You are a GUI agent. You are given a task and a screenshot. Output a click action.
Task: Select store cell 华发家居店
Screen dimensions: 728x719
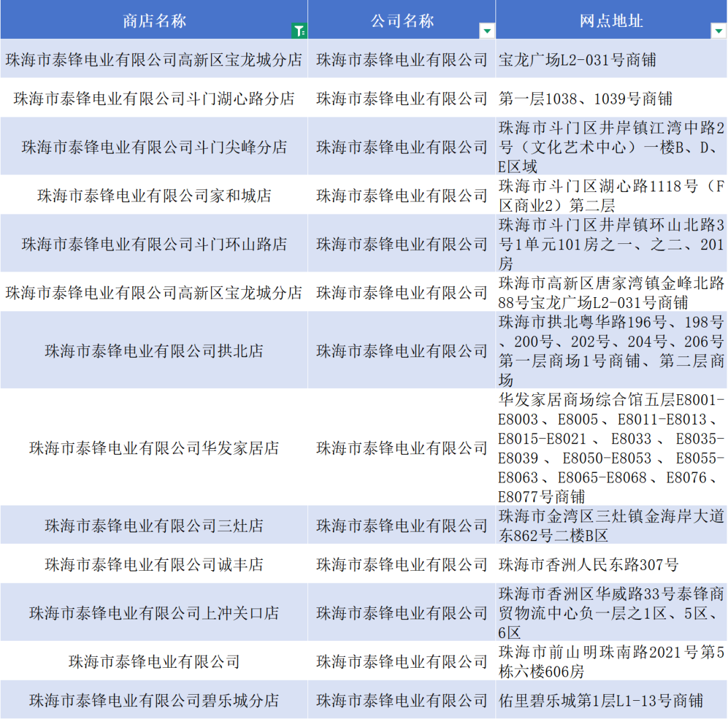point(154,447)
